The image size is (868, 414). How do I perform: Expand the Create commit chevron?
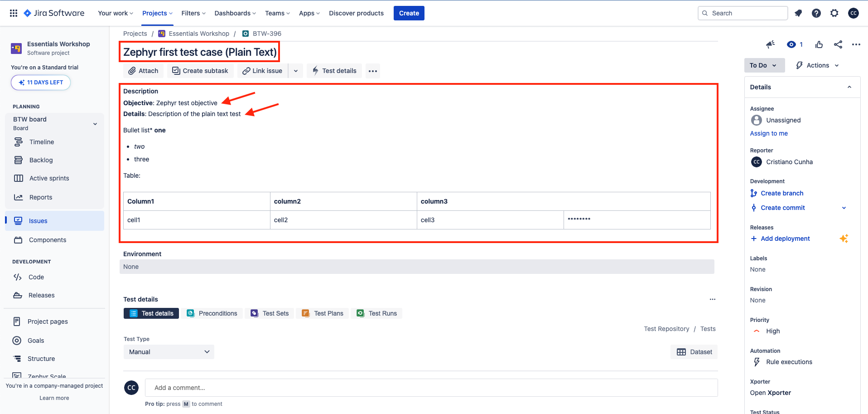pos(844,208)
